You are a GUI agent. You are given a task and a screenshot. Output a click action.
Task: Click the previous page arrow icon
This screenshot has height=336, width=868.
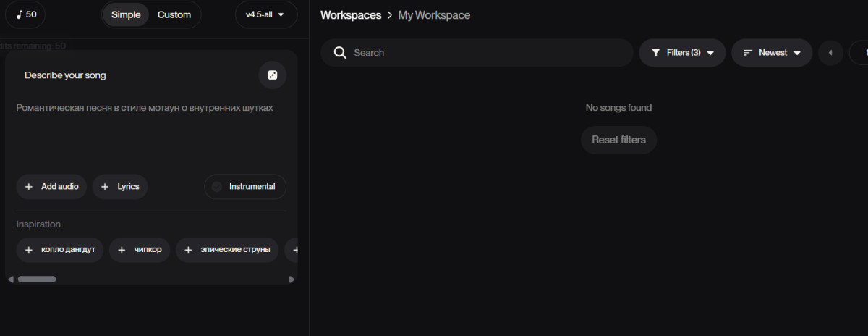click(830, 53)
